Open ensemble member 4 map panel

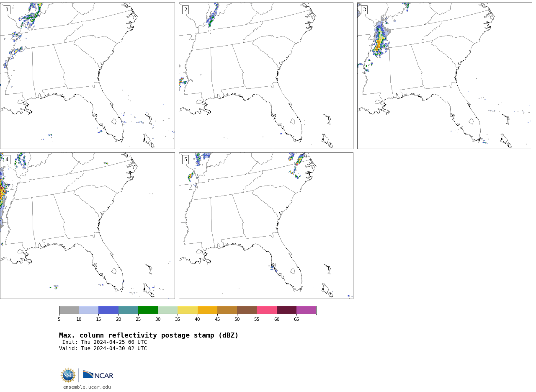coord(87,226)
